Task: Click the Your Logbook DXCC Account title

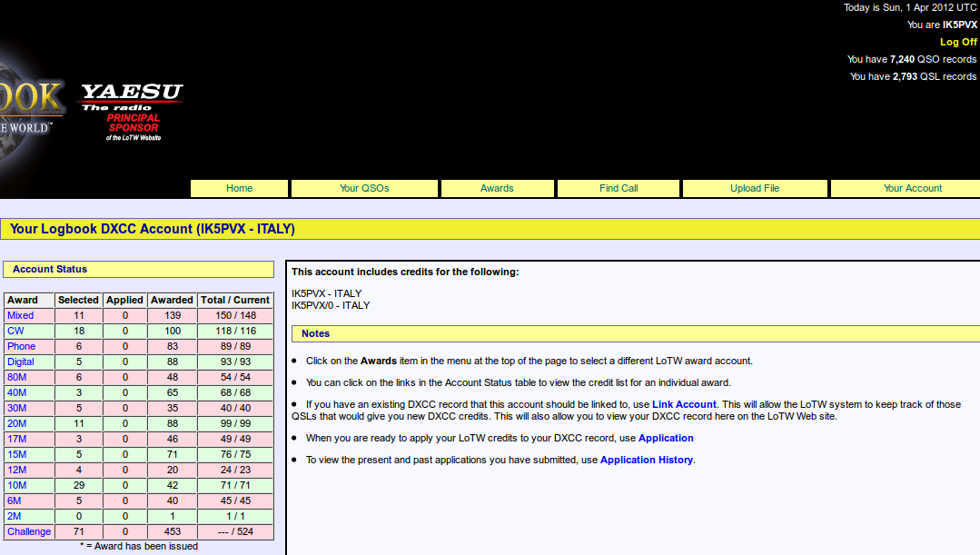Action: (x=153, y=229)
